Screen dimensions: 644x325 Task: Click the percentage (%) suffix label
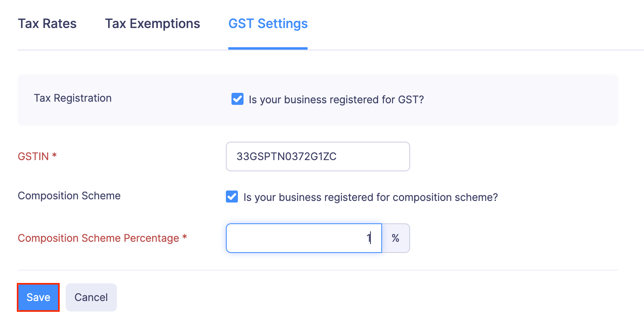click(396, 238)
